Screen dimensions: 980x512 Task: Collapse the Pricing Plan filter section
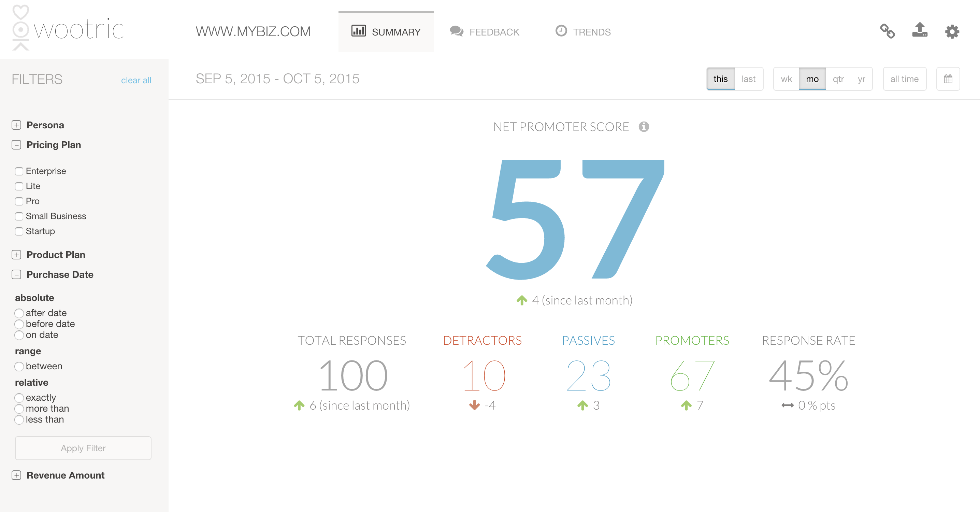click(x=16, y=145)
